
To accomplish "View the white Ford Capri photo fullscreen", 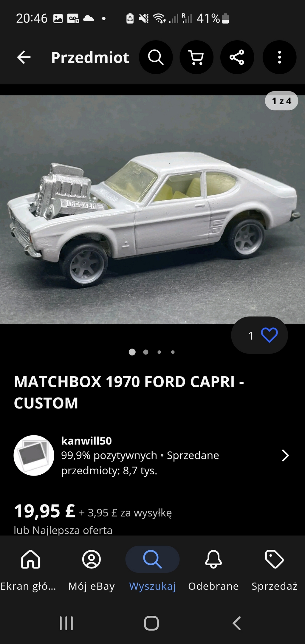I will coord(152,210).
